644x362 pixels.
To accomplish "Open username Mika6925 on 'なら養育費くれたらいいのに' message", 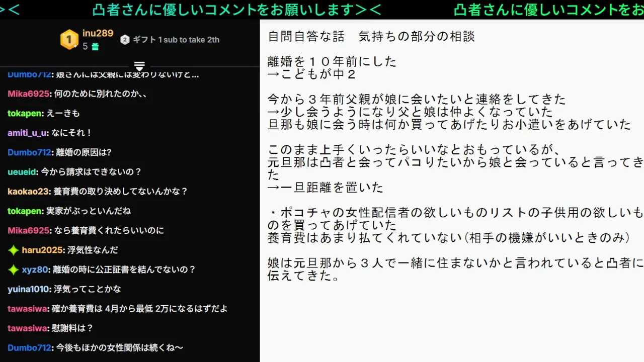I will point(29,231).
